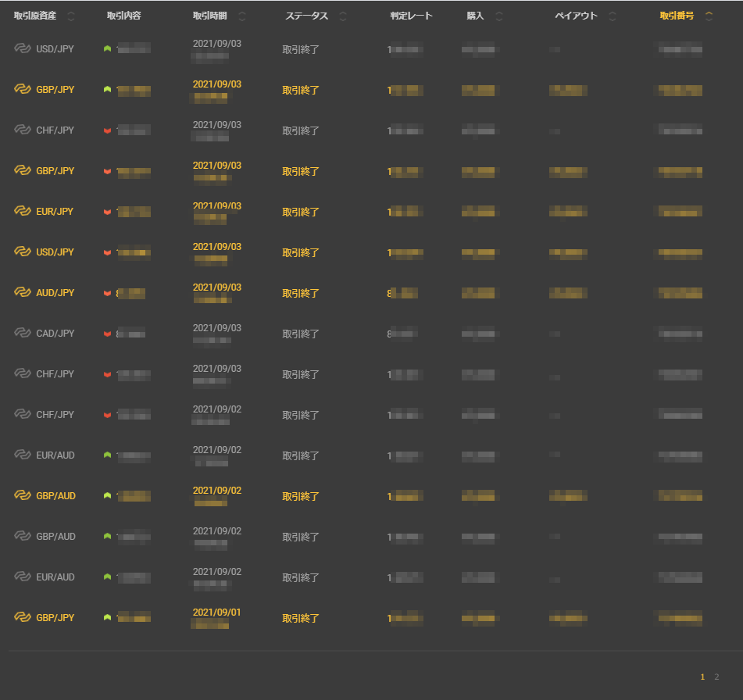743x700 pixels.
Task: Click green up arrow in highlighted GBP/AUD row
Action: click(x=107, y=496)
